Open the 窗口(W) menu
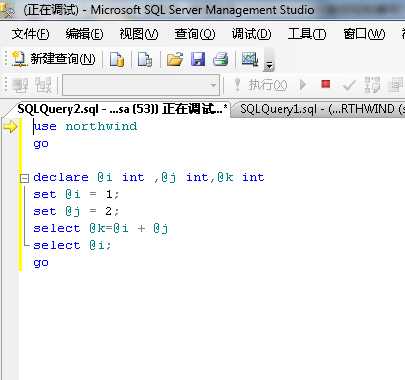This screenshot has width=405, height=380. click(x=364, y=34)
